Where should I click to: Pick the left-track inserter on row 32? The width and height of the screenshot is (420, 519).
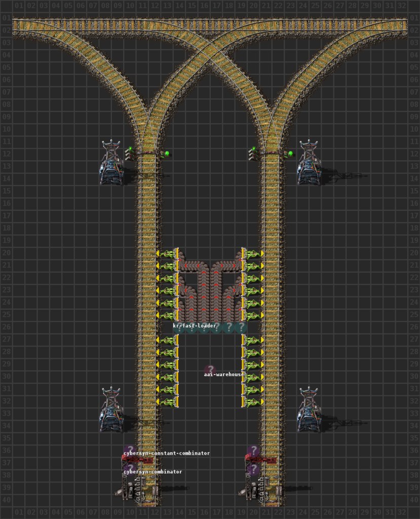click(167, 402)
